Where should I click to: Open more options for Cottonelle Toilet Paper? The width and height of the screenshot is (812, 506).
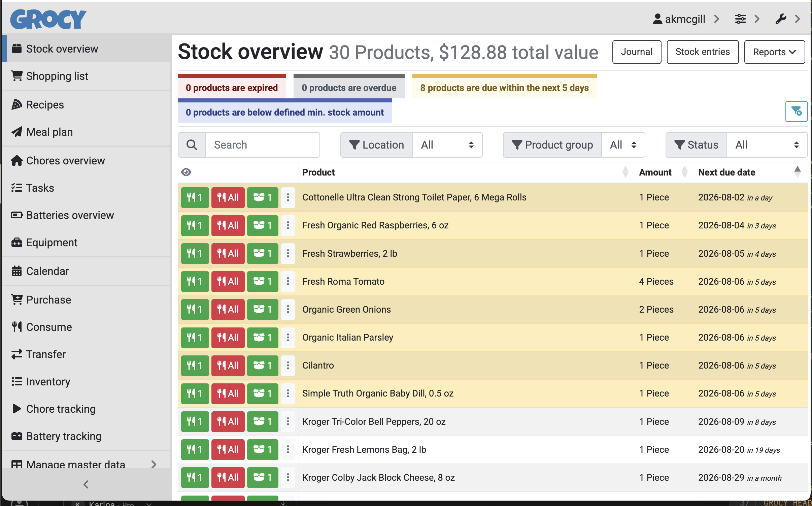[x=288, y=197]
